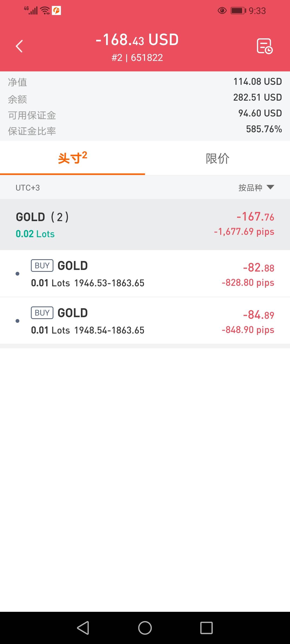Tap the orange app notification icon
The image size is (290, 644).
56,11
